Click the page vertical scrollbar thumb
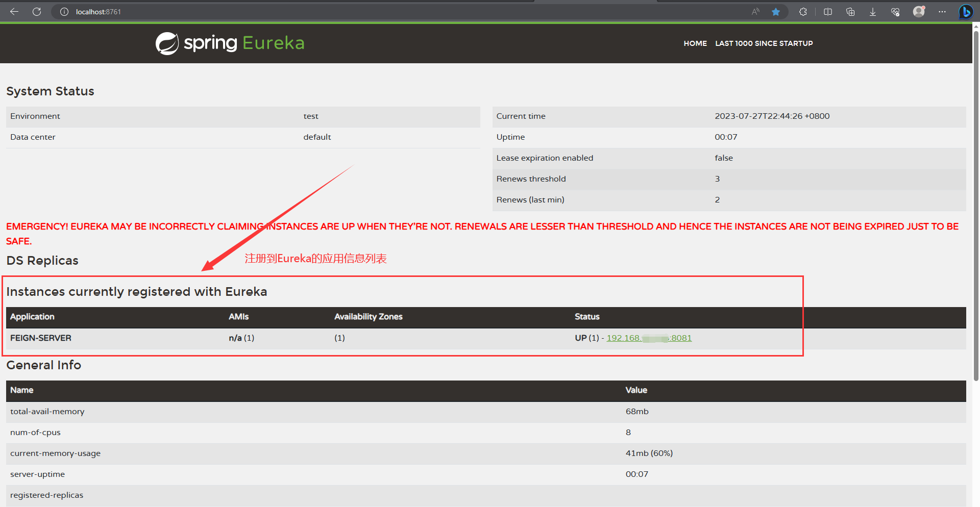This screenshot has height=507, width=980. (976, 206)
